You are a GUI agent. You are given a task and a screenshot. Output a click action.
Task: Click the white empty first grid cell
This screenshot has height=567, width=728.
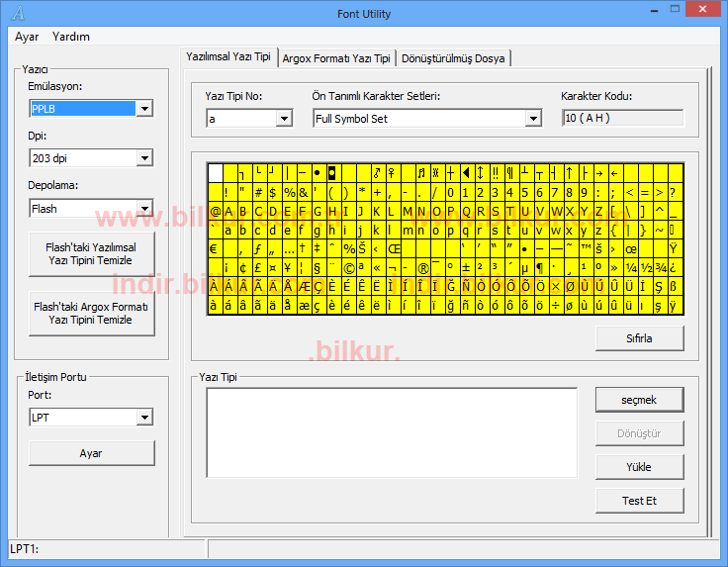[x=216, y=173]
